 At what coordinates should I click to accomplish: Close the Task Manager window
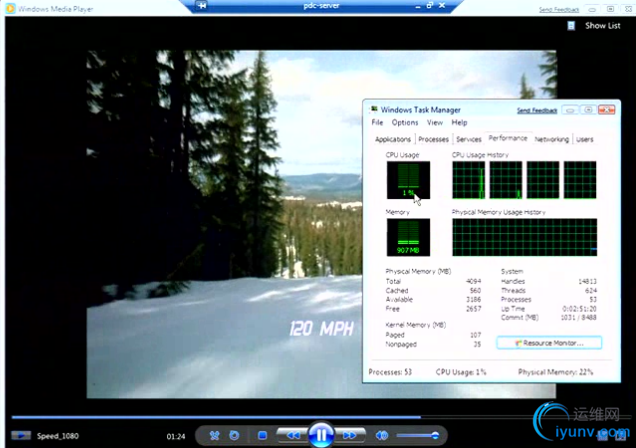[x=607, y=110]
